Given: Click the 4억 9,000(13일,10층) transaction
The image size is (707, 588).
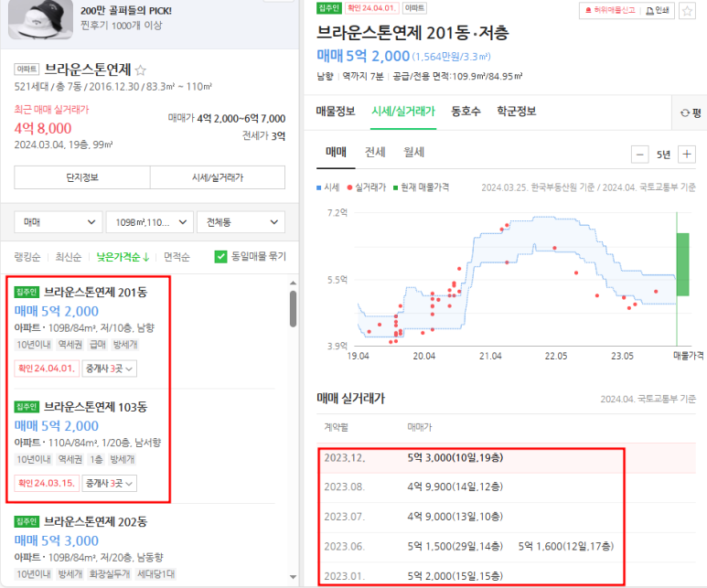Looking at the screenshot, I should (455, 517).
